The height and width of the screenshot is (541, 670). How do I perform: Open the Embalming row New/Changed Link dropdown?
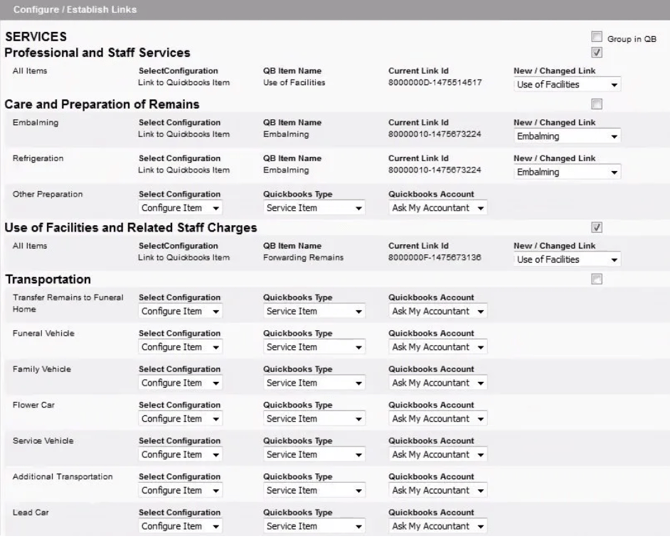click(567, 136)
